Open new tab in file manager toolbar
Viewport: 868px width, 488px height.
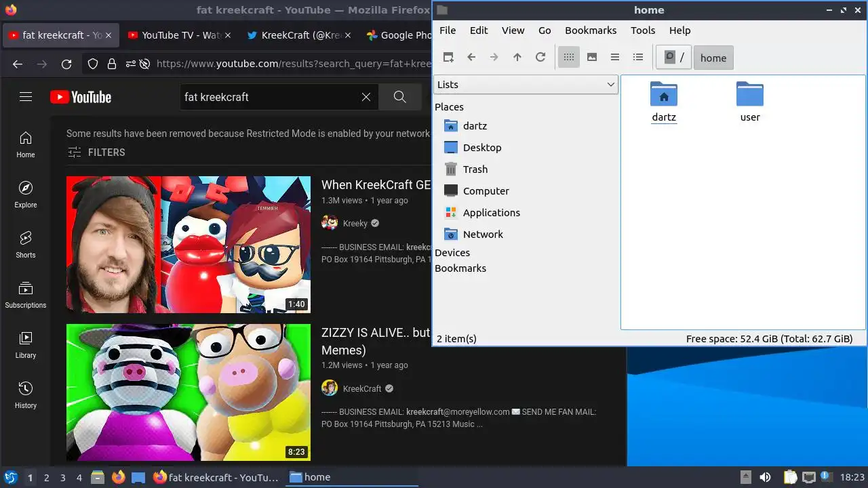(448, 58)
